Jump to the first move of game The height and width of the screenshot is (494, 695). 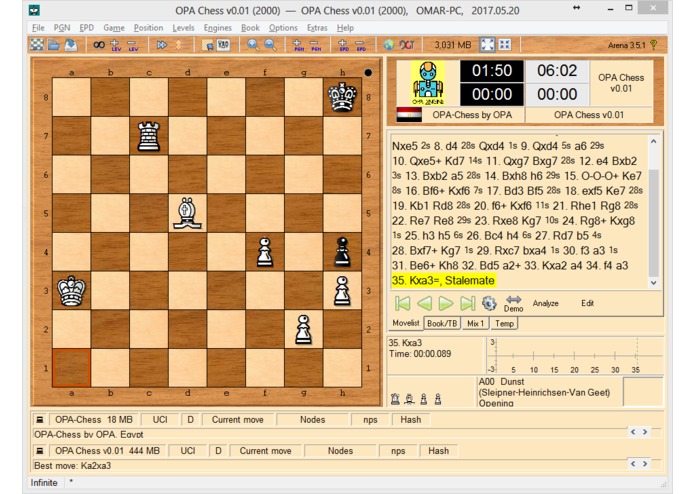[402, 303]
